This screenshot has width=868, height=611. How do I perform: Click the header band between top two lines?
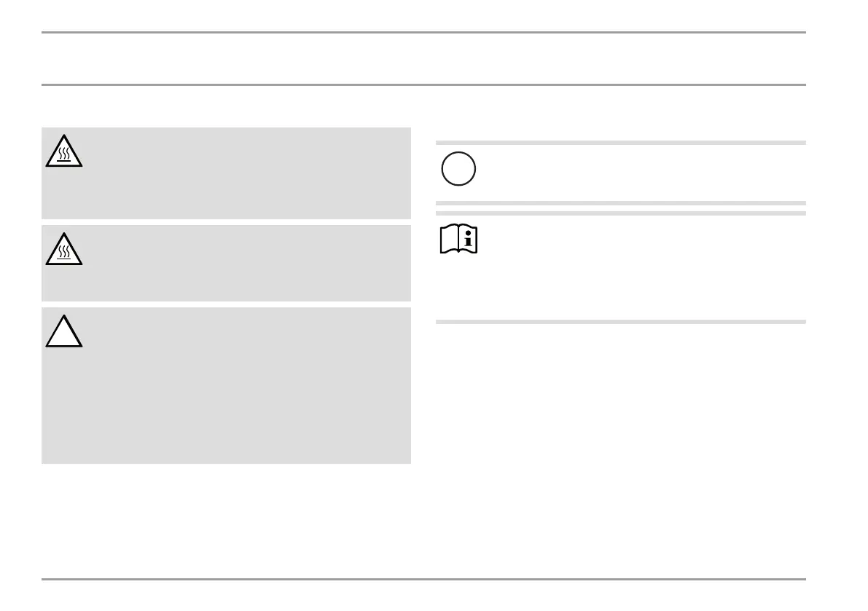[423, 58]
